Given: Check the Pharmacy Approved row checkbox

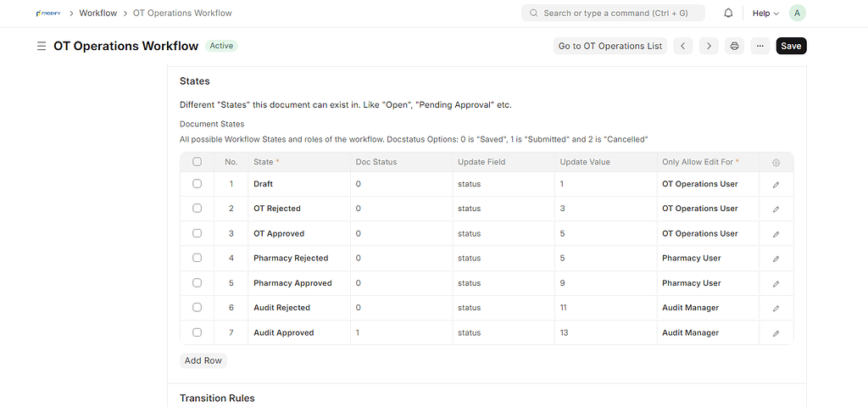Looking at the screenshot, I should tap(198, 283).
